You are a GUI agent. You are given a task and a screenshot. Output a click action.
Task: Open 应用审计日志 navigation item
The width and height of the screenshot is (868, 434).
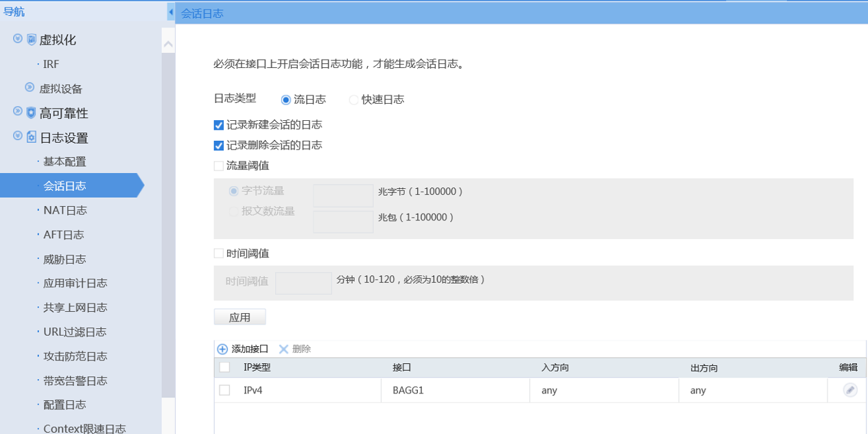coord(75,283)
